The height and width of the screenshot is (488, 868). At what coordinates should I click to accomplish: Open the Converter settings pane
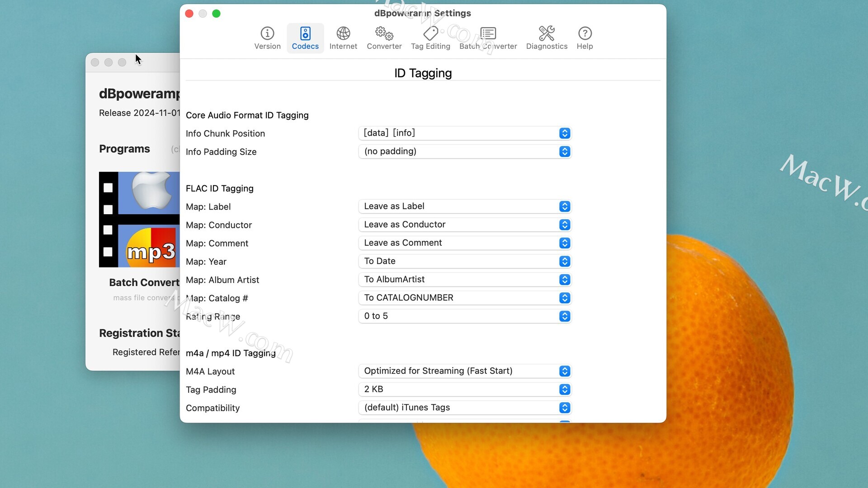pos(384,38)
